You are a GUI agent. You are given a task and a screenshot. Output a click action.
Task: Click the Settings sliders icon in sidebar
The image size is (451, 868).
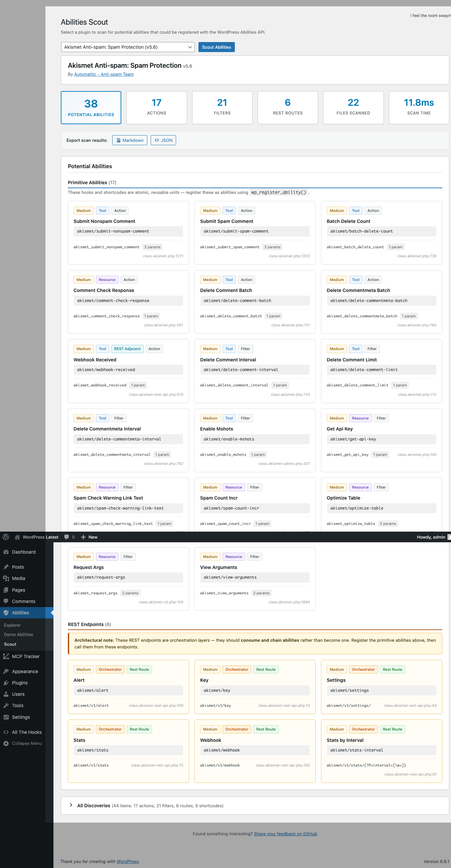(6, 717)
